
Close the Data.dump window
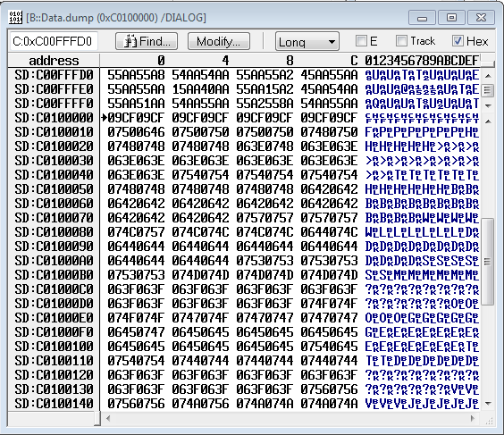[481, 17]
